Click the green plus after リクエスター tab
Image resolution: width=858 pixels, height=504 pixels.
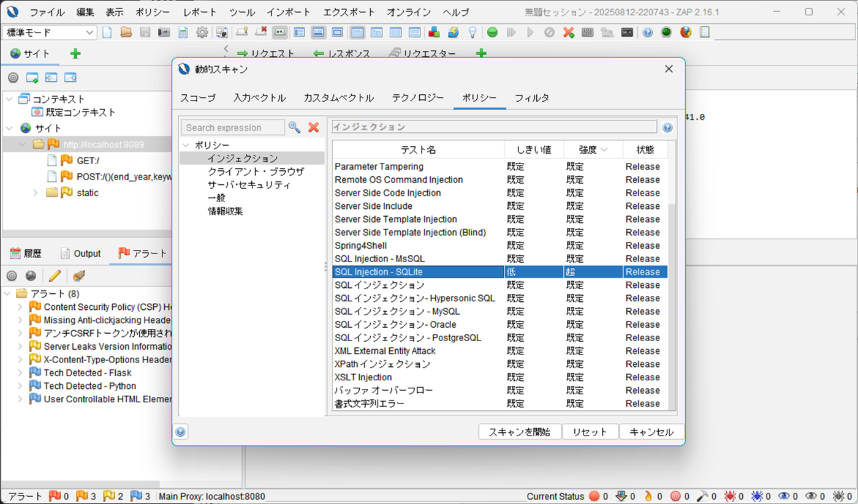(481, 54)
